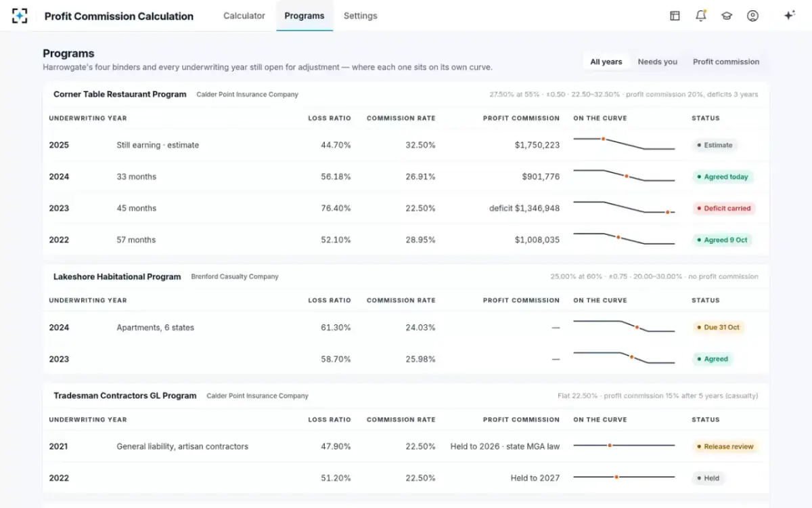Click the 57 months cell
Screen dimensions: 812x508
(x=136, y=240)
